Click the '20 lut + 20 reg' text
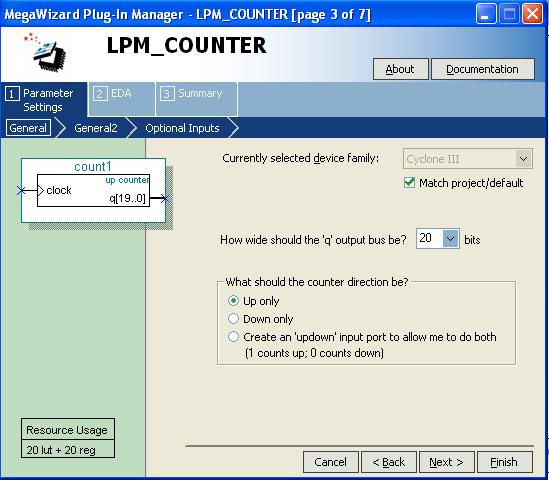 tap(61, 450)
